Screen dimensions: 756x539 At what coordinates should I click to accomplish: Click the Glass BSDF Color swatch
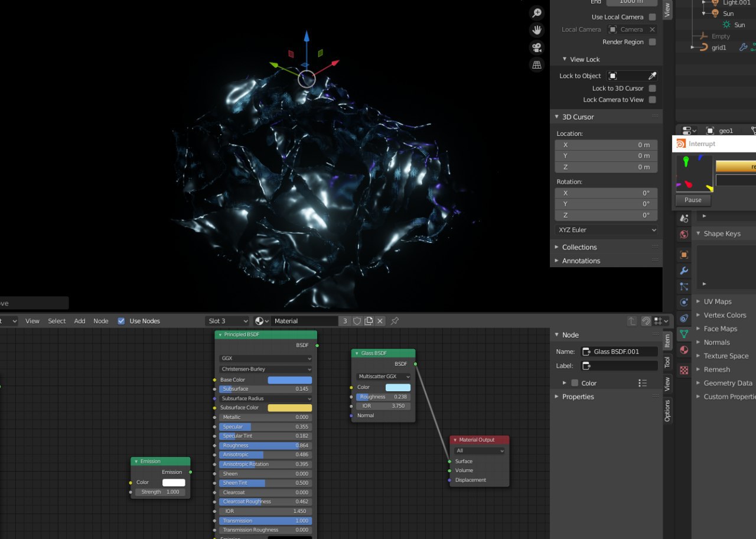[x=397, y=387]
